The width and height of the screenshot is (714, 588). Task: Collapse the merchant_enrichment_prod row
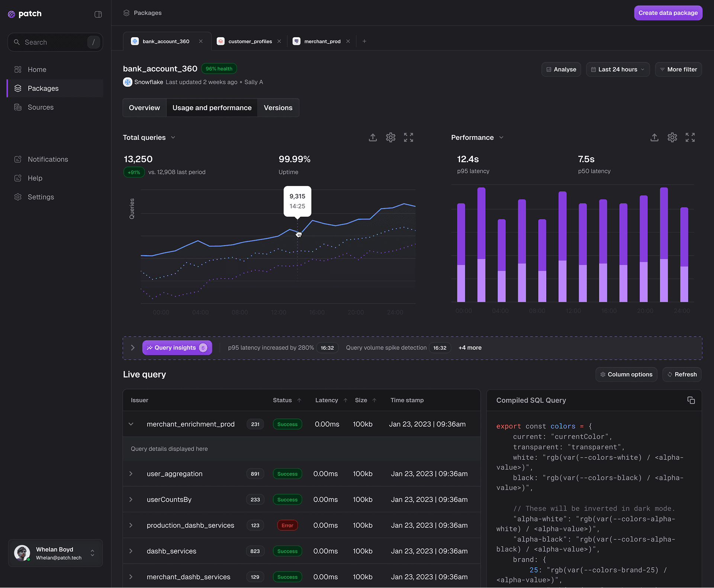click(x=131, y=424)
